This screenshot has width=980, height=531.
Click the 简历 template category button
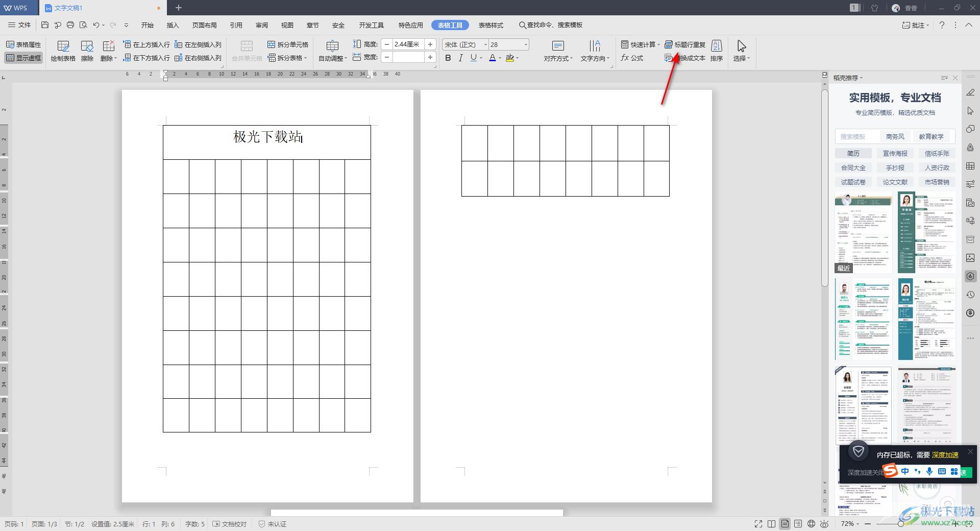click(853, 153)
